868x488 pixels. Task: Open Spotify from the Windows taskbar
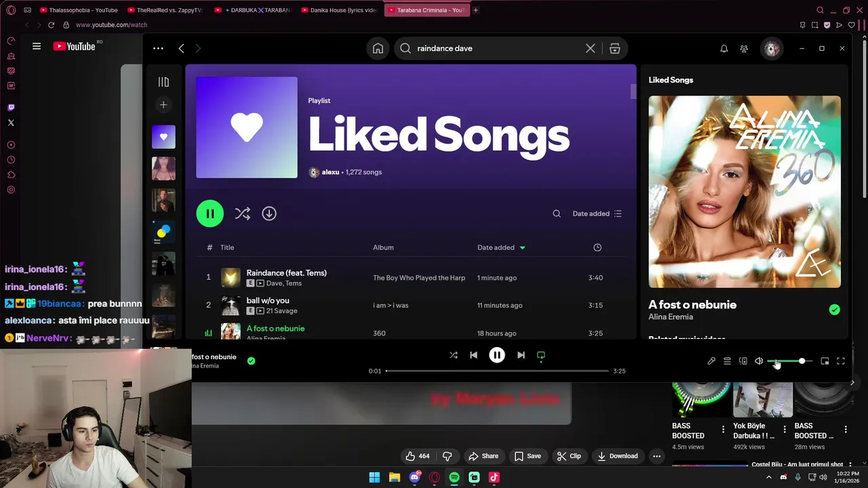tap(454, 477)
